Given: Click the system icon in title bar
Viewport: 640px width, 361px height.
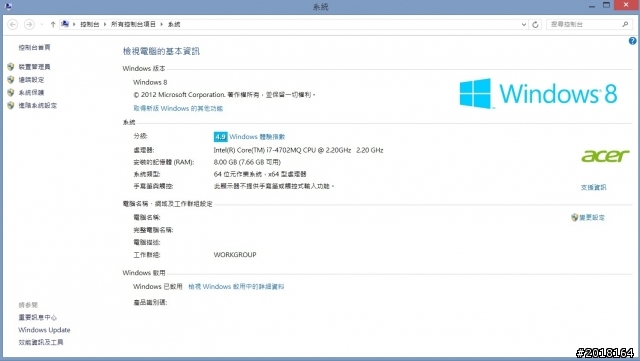Looking at the screenshot, I should [x=8, y=7].
